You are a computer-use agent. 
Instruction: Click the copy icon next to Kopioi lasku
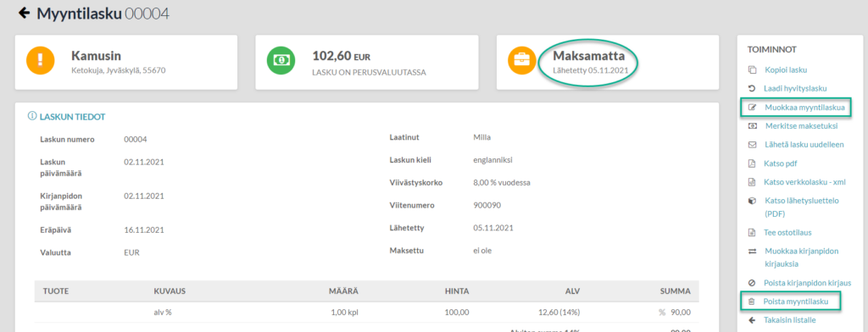[752, 70]
